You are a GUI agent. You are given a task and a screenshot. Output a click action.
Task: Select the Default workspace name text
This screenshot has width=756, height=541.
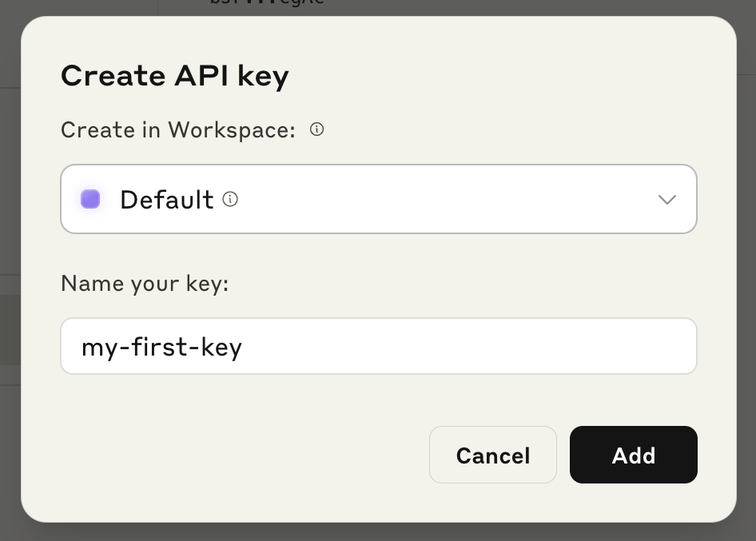(x=166, y=199)
